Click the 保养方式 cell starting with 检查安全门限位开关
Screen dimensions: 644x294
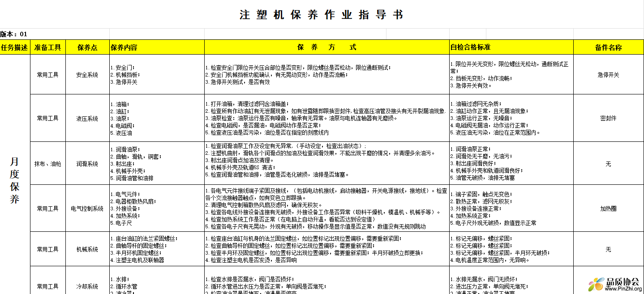327,75
